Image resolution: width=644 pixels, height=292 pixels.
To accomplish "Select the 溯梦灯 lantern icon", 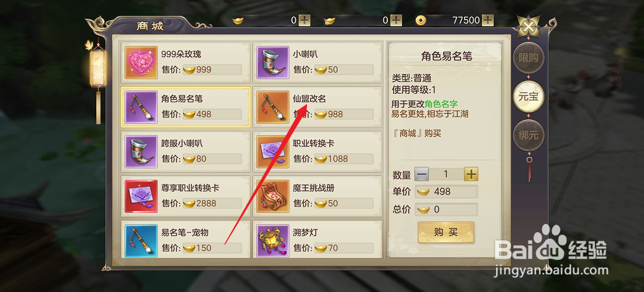I will pyautogui.click(x=273, y=241).
